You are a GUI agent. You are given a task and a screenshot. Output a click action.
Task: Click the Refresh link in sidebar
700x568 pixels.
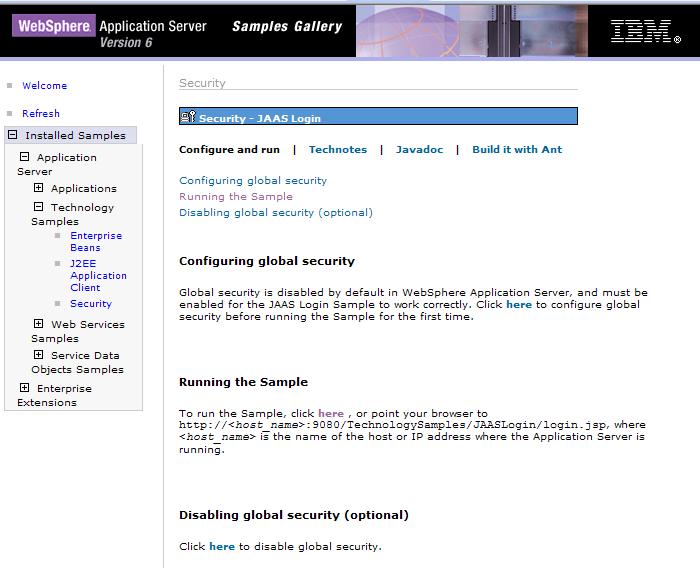pos(41,113)
